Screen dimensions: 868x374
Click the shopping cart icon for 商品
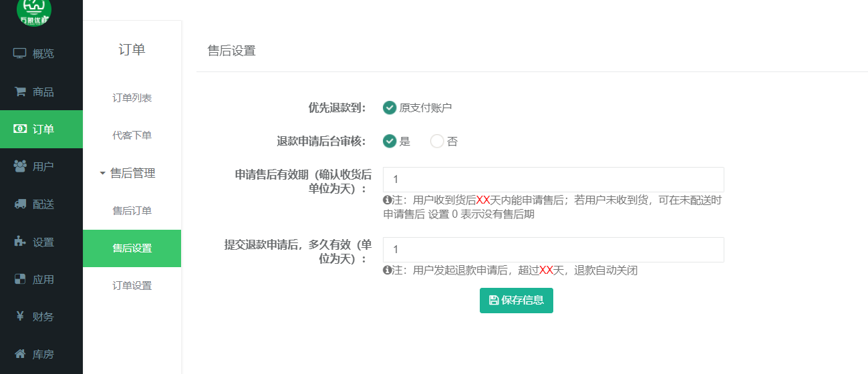click(x=20, y=91)
